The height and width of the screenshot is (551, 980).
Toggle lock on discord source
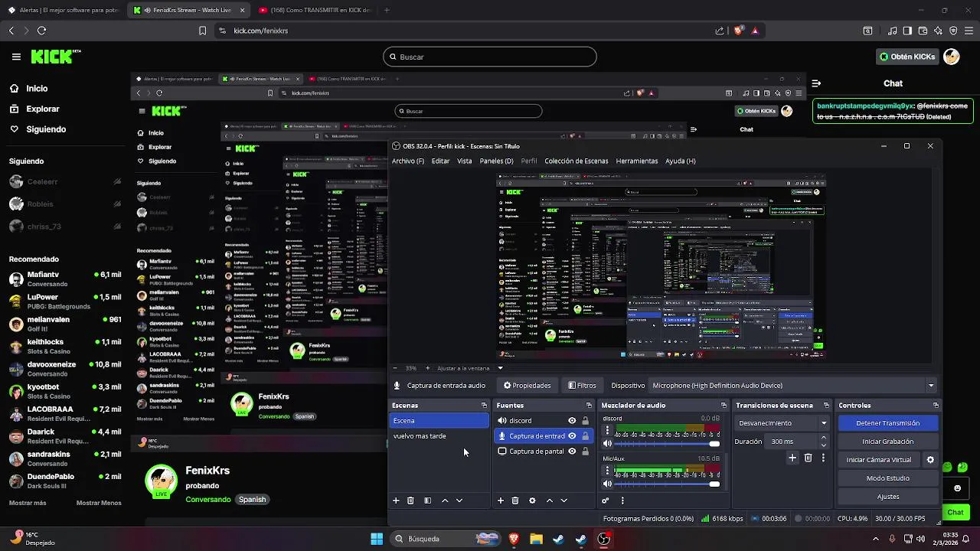tap(586, 421)
